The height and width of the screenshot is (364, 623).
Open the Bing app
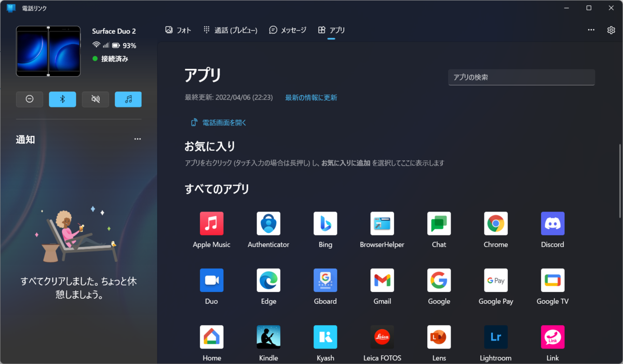click(x=326, y=223)
